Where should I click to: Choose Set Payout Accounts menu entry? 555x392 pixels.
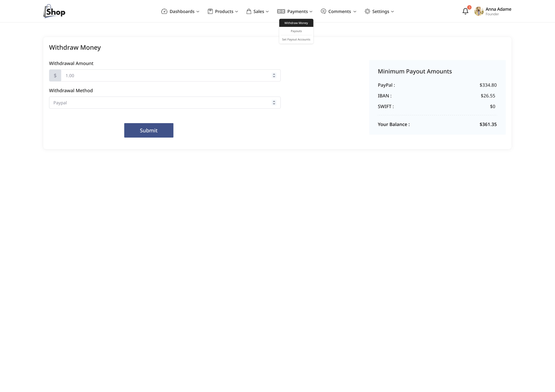click(x=296, y=39)
